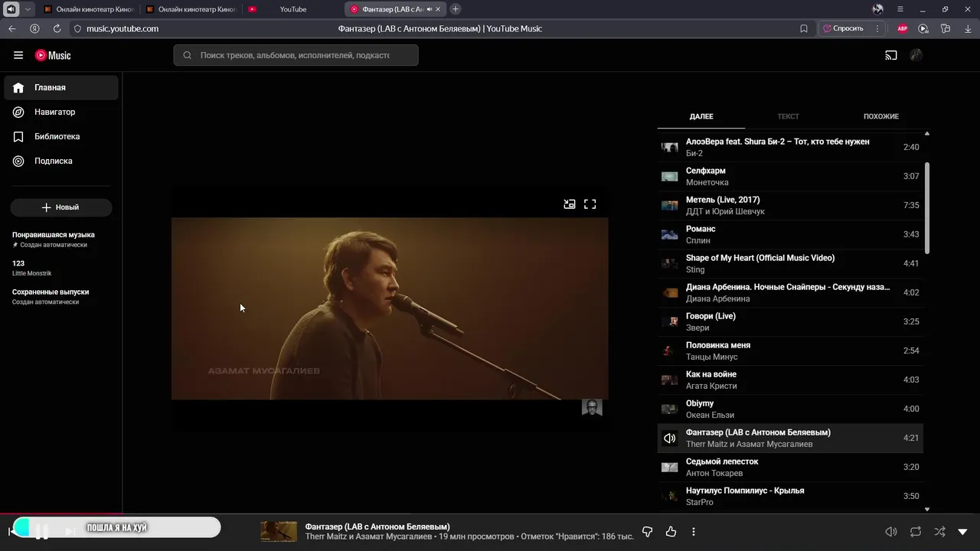Open the ДАЛЕЕ tab
Screen dimensions: 980x551
pyautogui.click(x=701, y=116)
